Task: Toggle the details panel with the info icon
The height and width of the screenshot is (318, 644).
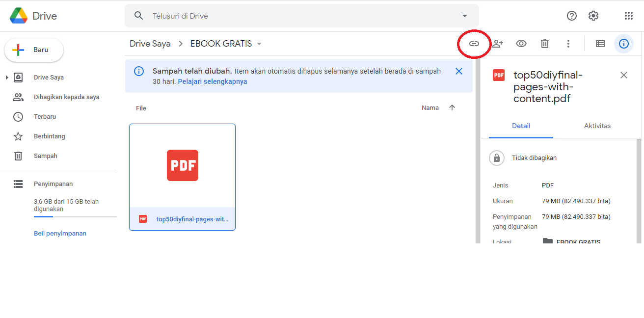Action: coord(623,44)
